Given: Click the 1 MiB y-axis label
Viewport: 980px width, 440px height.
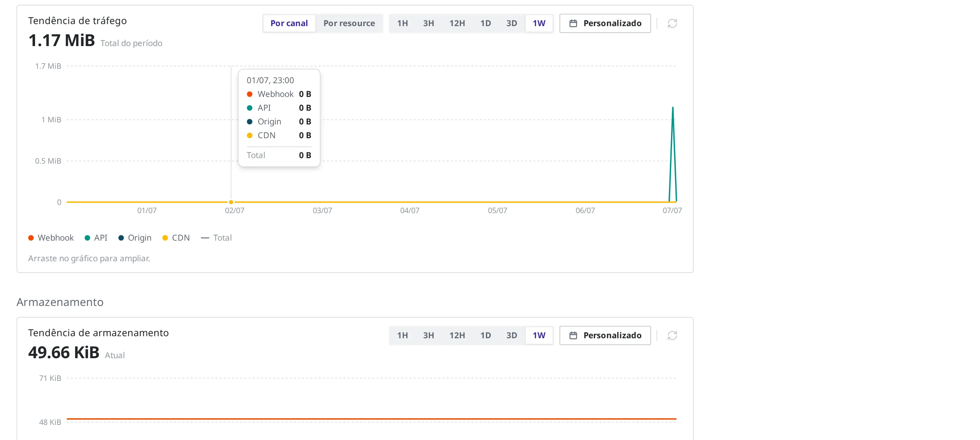Looking at the screenshot, I should tap(51, 120).
